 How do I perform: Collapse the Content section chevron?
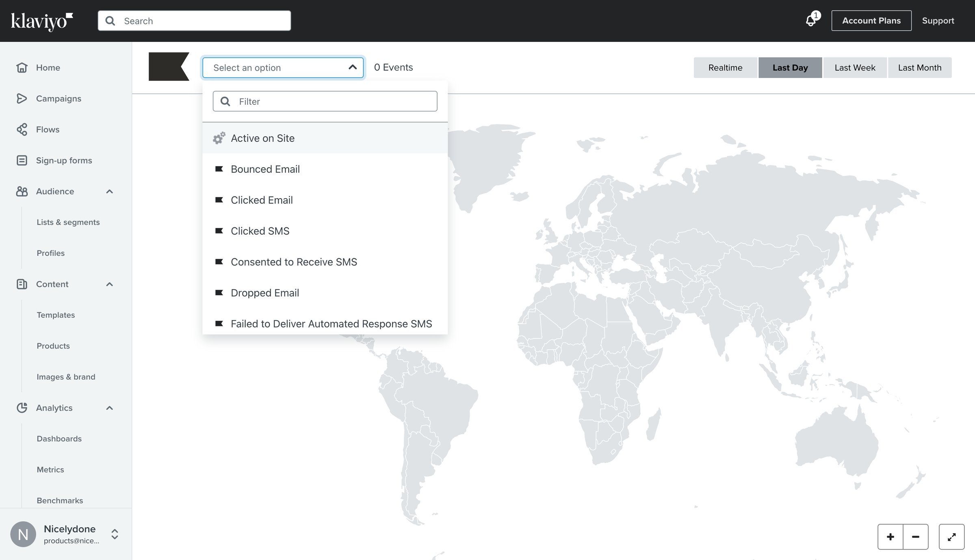click(109, 284)
